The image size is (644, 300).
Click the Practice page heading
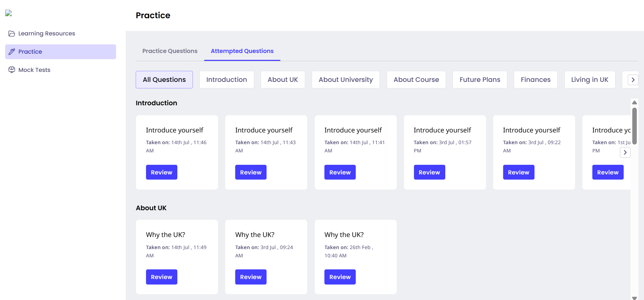153,15
